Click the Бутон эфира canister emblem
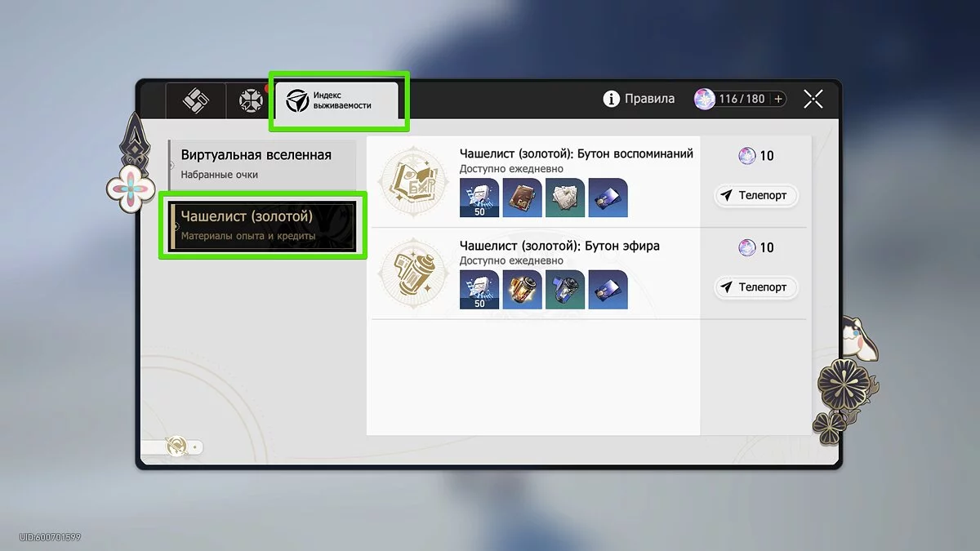Viewport: 980px width, 551px height. [x=412, y=273]
